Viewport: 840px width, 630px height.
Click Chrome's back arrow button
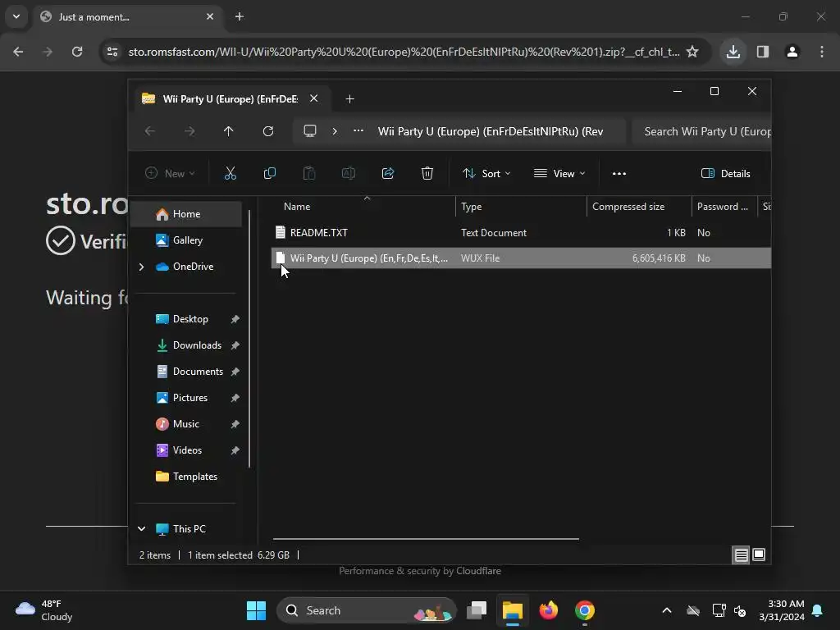pos(18,52)
